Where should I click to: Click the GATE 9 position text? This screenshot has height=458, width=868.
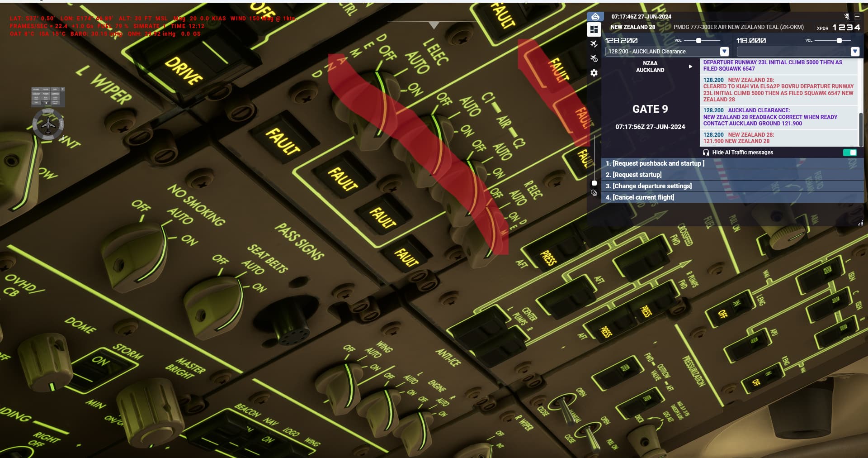click(650, 109)
